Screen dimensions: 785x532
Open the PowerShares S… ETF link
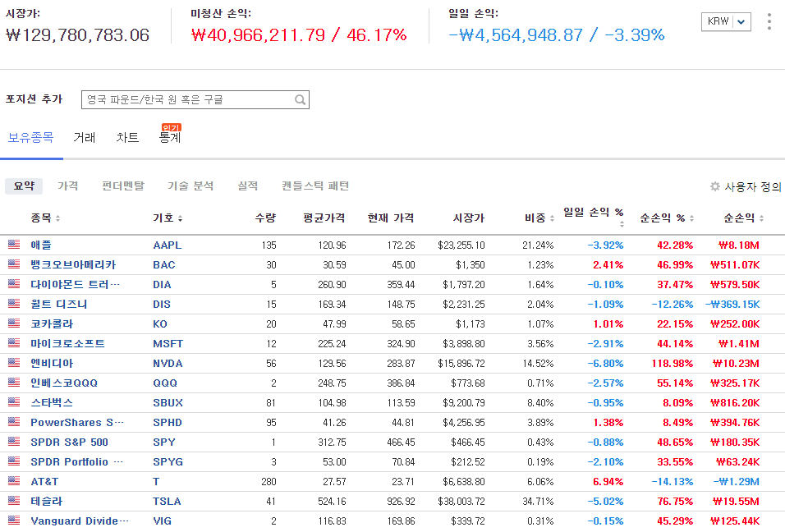[x=77, y=422]
